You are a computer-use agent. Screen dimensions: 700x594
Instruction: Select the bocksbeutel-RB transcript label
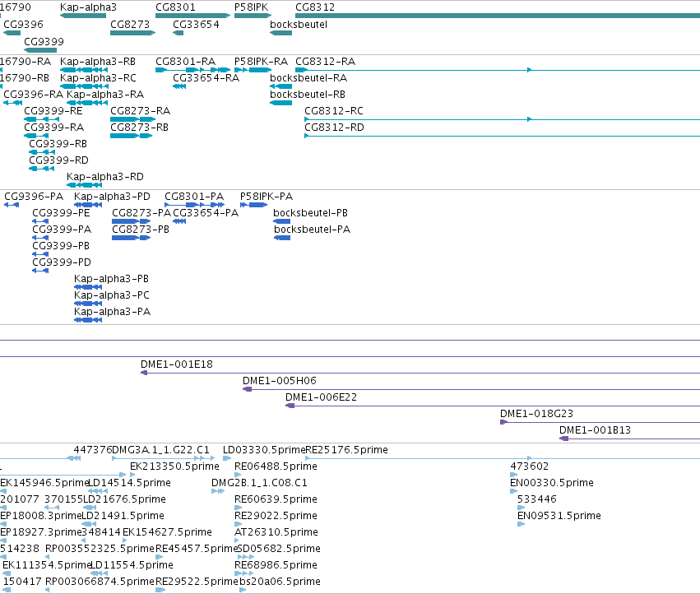[x=308, y=95]
